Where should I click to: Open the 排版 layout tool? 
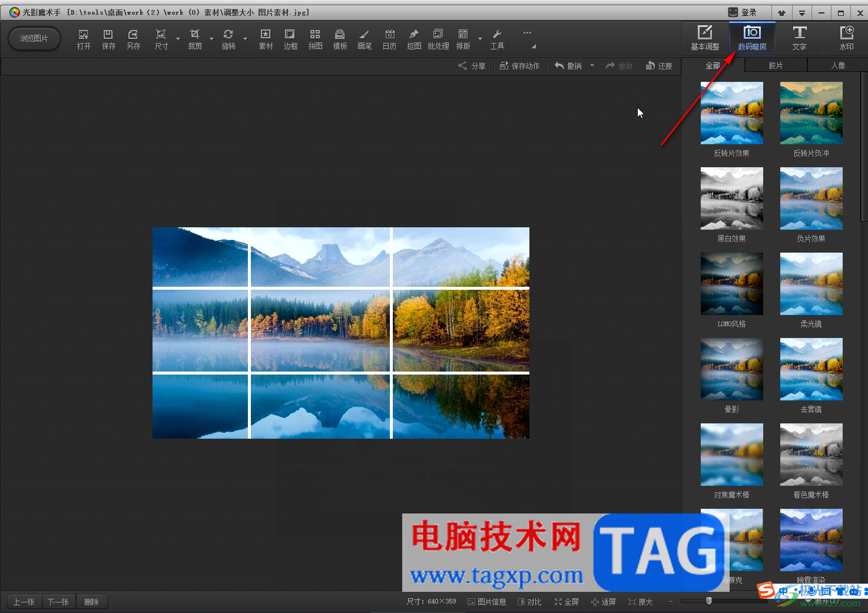pyautogui.click(x=463, y=39)
